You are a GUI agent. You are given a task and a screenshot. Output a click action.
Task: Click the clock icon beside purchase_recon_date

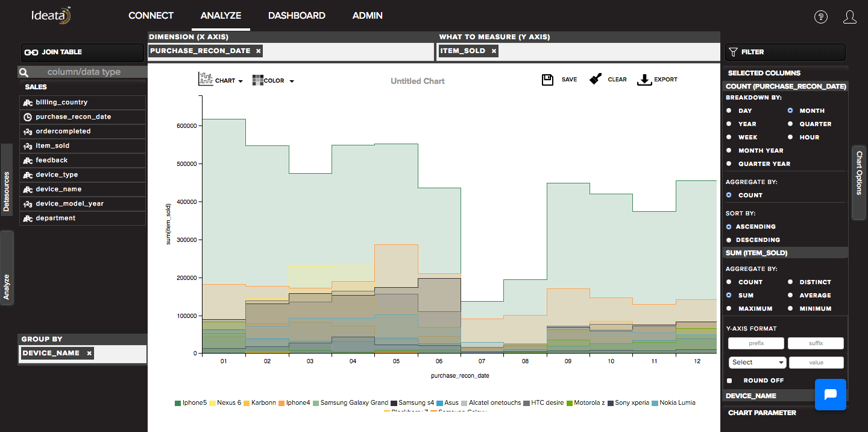(28, 117)
